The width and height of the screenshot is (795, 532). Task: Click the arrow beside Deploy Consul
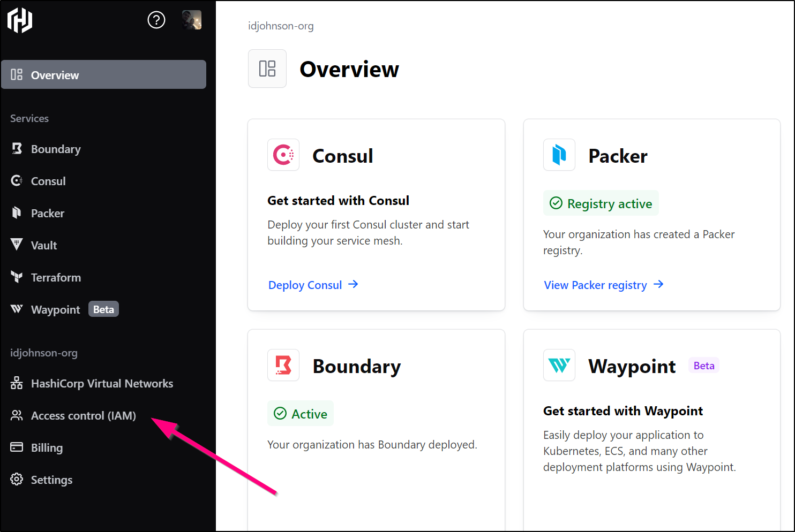[353, 284]
